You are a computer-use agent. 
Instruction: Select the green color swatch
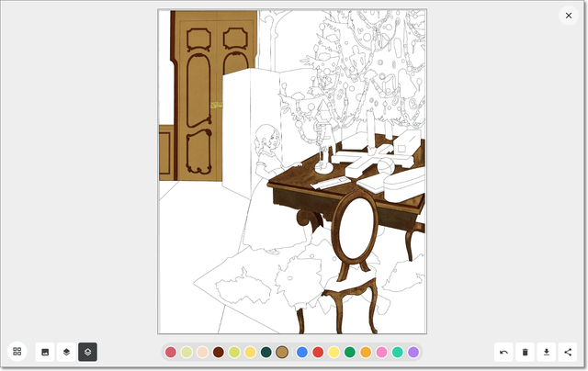click(x=350, y=353)
